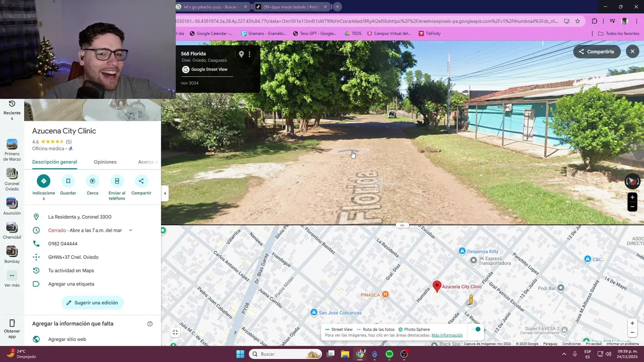Zoom out of Street View image

coord(632,207)
